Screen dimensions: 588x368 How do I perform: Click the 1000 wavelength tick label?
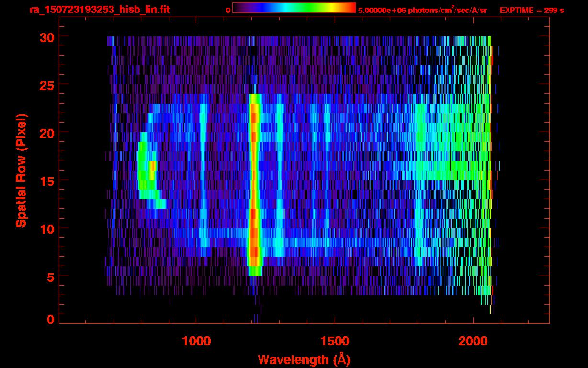click(196, 341)
